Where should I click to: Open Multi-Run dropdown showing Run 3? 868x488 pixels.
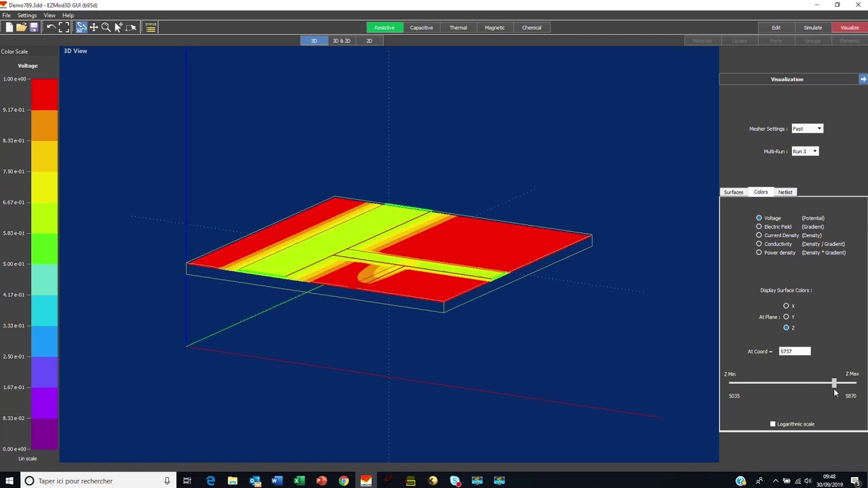tap(805, 151)
